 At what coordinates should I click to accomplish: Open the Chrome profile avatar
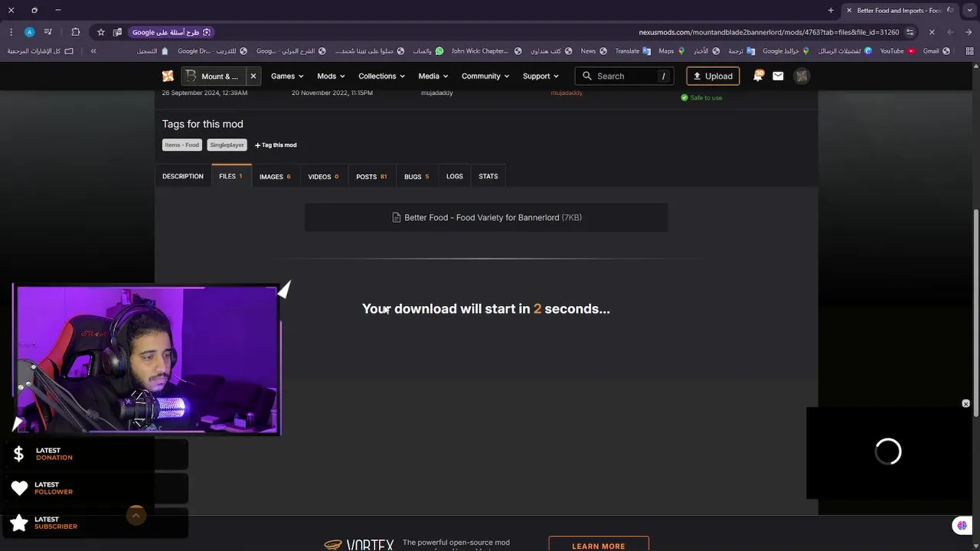(29, 32)
